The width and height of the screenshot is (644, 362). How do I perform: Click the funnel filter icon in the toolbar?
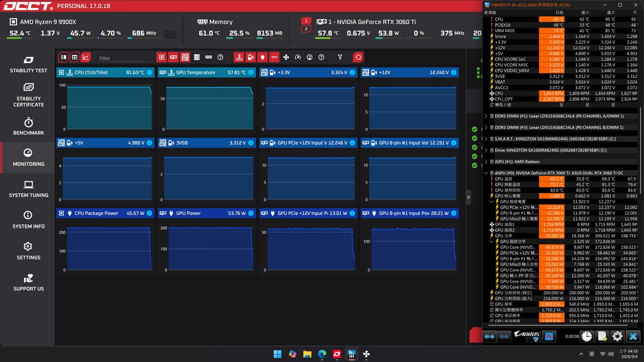pyautogui.click(x=340, y=57)
